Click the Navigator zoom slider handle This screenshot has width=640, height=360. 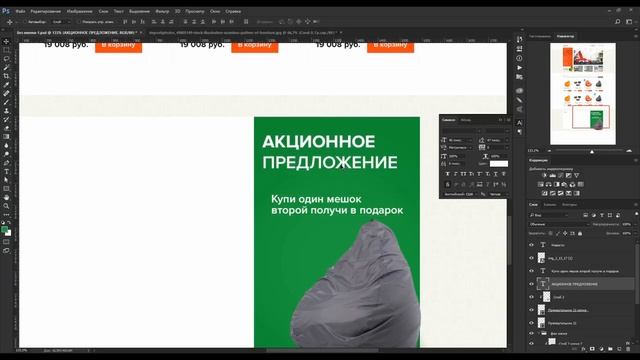(x=592, y=151)
